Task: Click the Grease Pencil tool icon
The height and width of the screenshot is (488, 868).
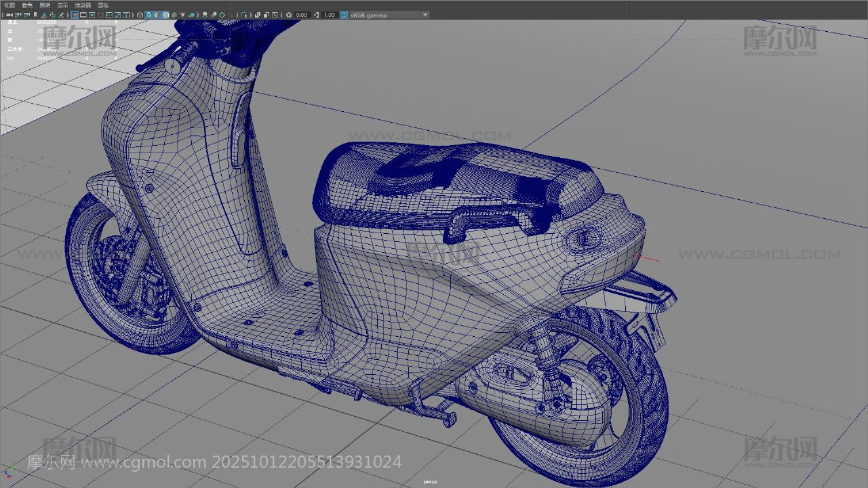Action: (62, 15)
